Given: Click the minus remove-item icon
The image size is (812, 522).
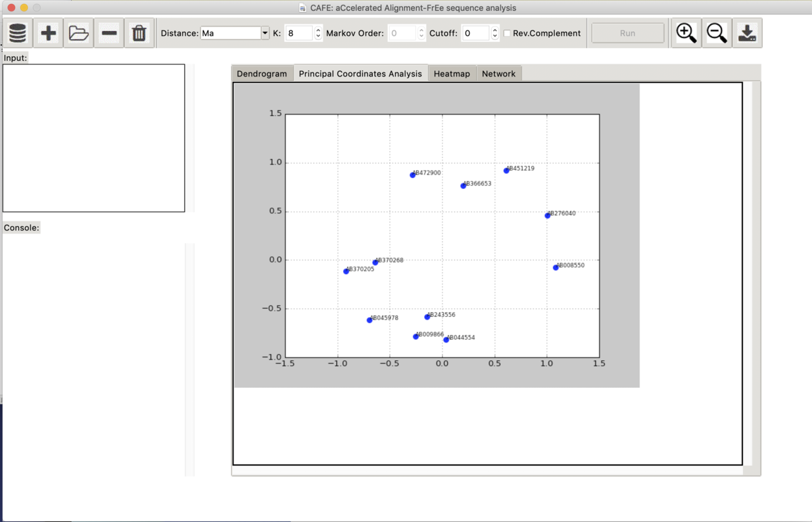Looking at the screenshot, I should click(109, 33).
